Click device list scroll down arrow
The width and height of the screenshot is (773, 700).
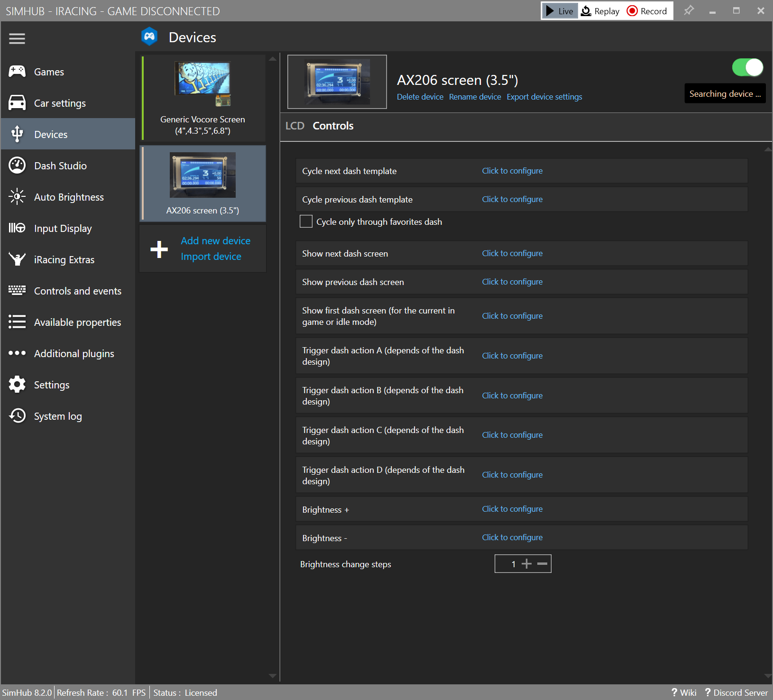(273, 676)
